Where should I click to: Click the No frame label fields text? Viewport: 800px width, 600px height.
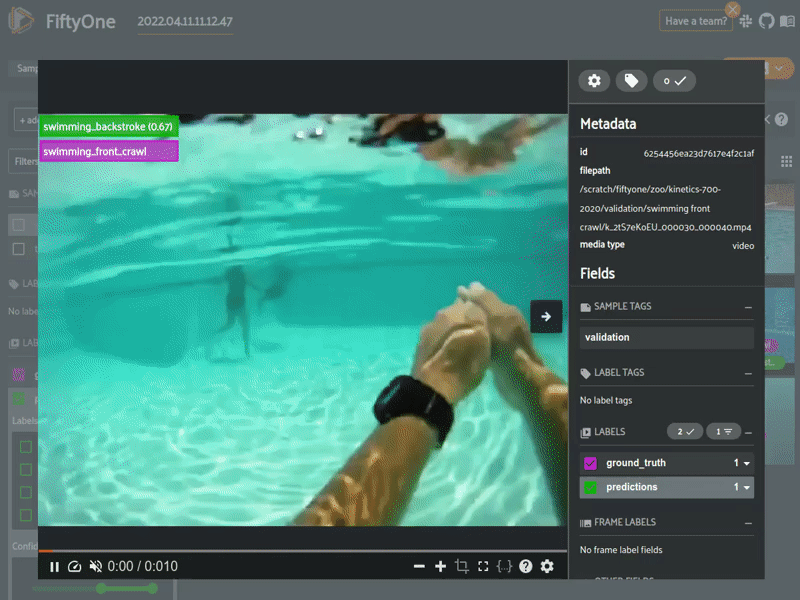pyautogui.click(x=621, y=550)
